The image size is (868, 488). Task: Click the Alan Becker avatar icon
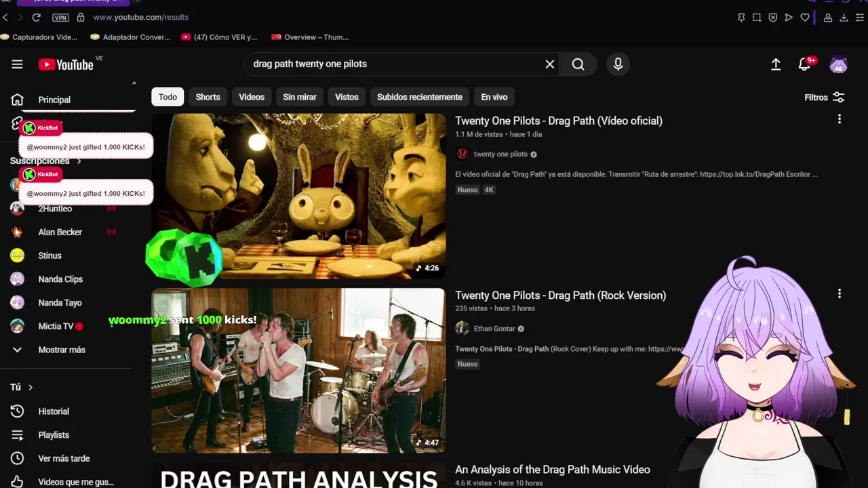click(x=17, y=232)
